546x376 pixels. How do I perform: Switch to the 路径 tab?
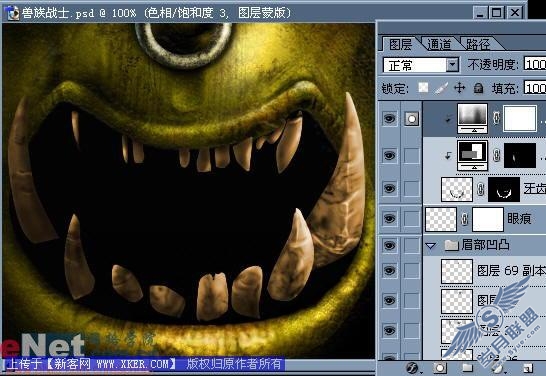coord(478,44)
